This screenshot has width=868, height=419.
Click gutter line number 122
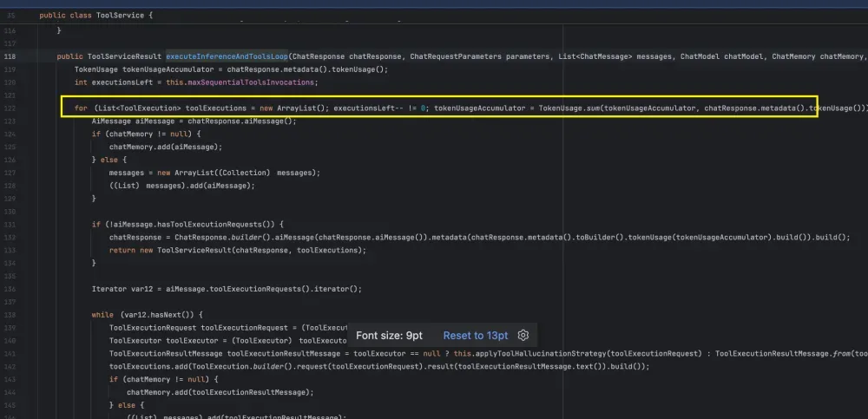[x=10, y=108]
